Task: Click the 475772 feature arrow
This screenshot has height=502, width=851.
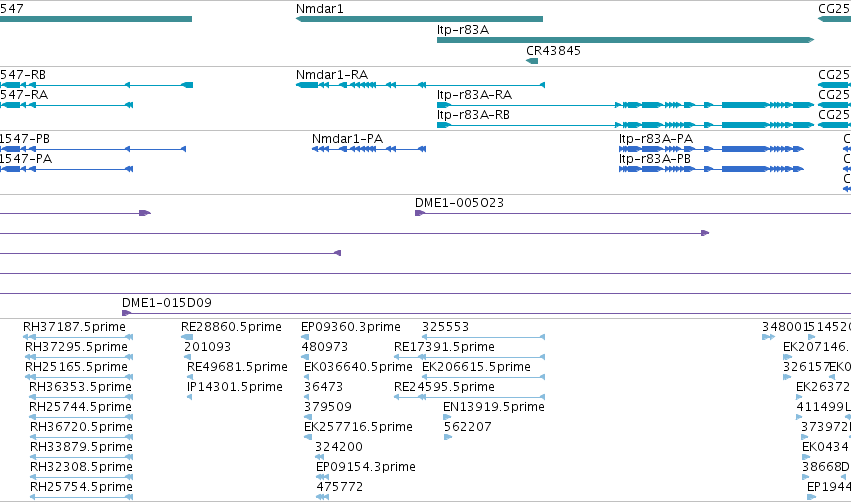Action: 322,497
